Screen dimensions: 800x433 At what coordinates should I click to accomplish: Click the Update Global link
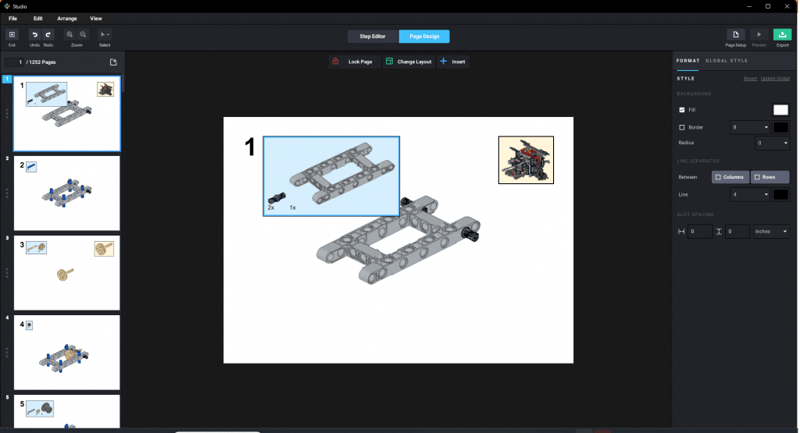point(775,79)
